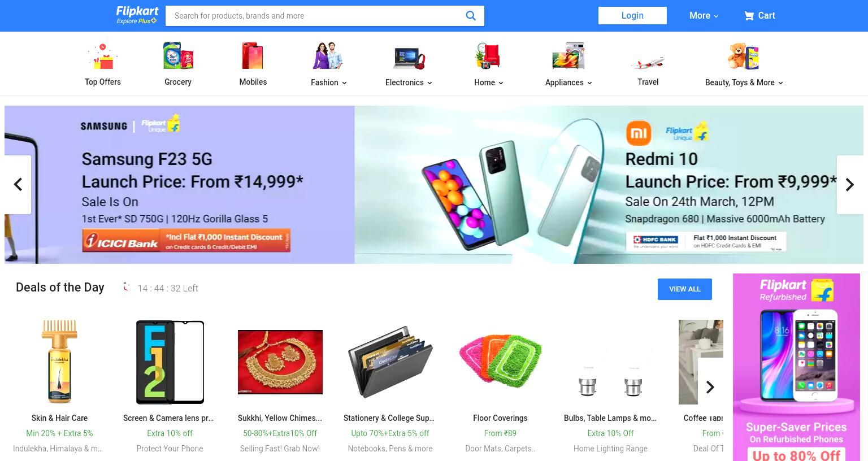The image size is (868, 461).
Task: Click the Login button
Action: (632, 16)
